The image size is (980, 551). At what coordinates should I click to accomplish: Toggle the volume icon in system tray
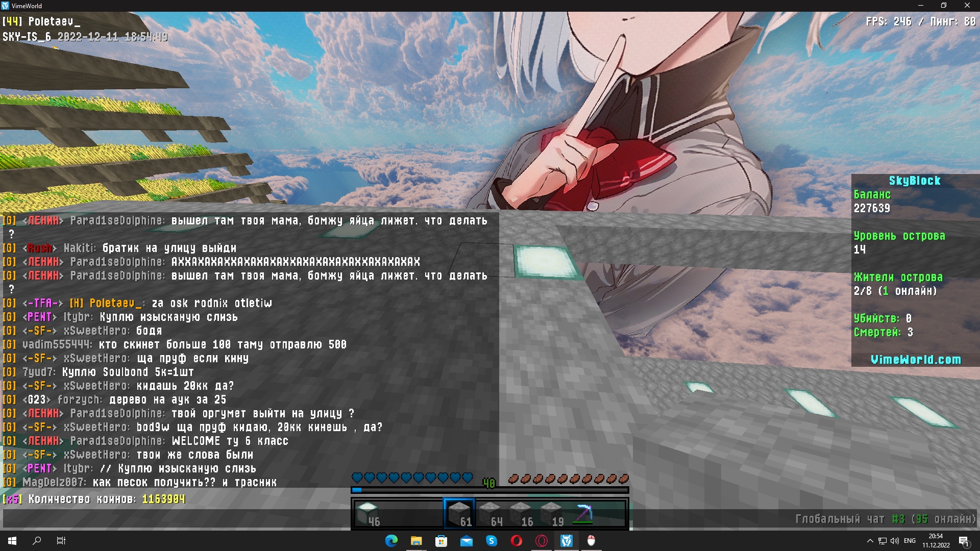[x=894, y=541]
